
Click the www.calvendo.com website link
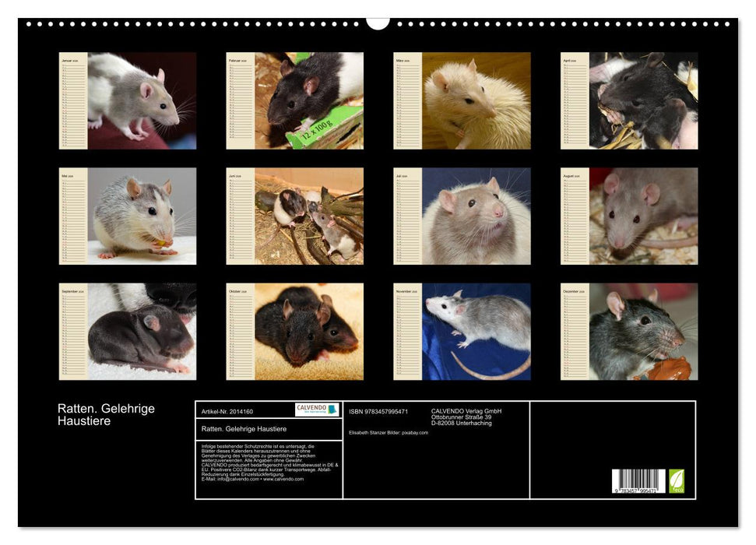click(x=282, y=479)
